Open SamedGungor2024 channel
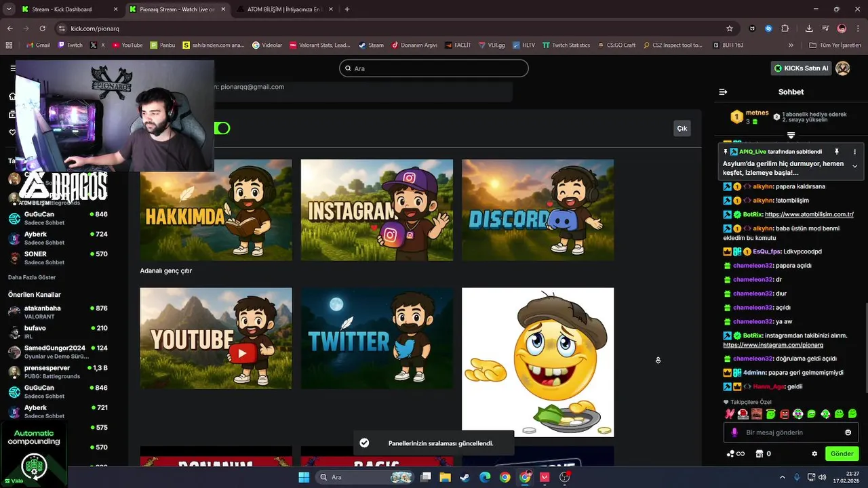Image resolution: width=868 pixels, height=488 pixels. click(x=58, y=352)
